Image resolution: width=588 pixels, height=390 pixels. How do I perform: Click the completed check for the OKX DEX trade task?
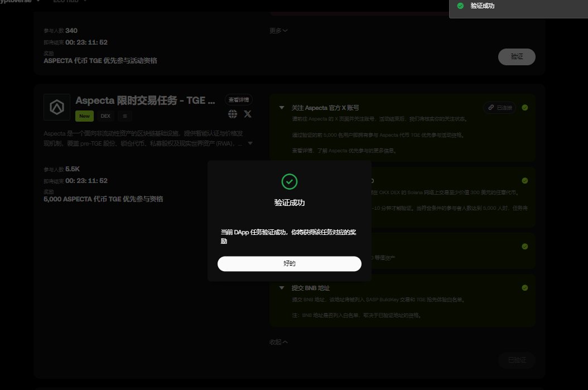pos(524,181)
